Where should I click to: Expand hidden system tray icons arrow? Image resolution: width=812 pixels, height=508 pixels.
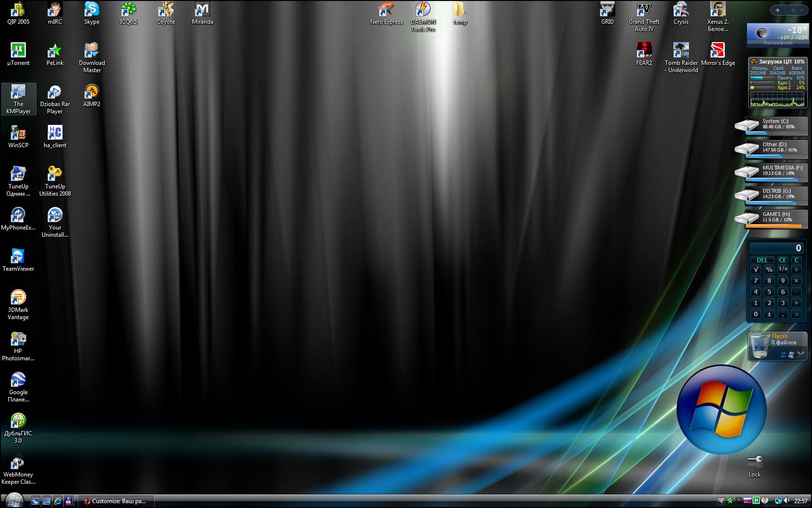click(721, 501)
